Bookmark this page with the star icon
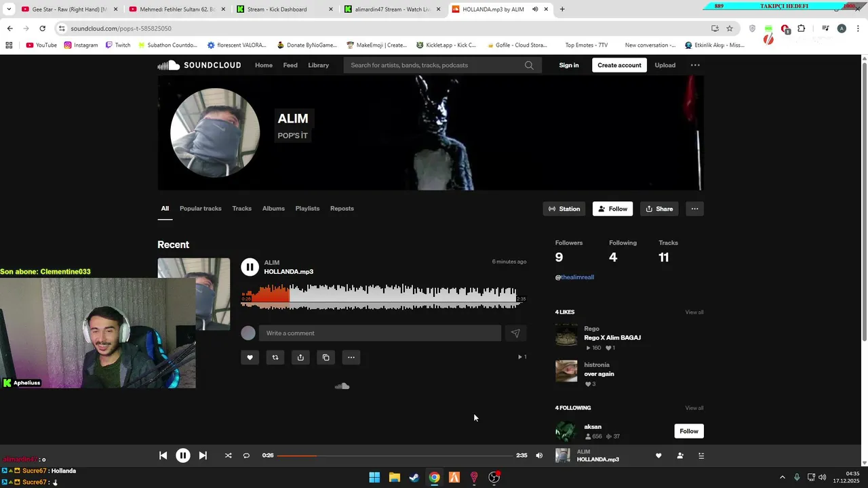 730,28
